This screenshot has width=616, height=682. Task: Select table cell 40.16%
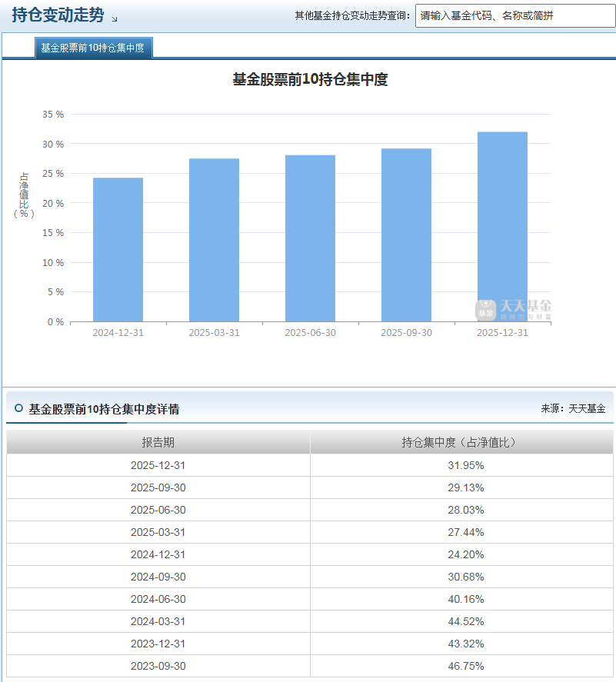461,600
